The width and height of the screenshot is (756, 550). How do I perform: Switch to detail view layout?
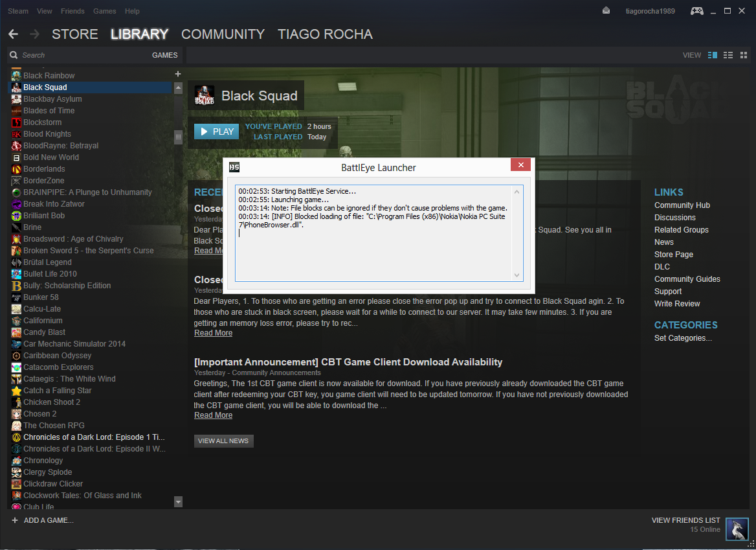coord(713,55)
